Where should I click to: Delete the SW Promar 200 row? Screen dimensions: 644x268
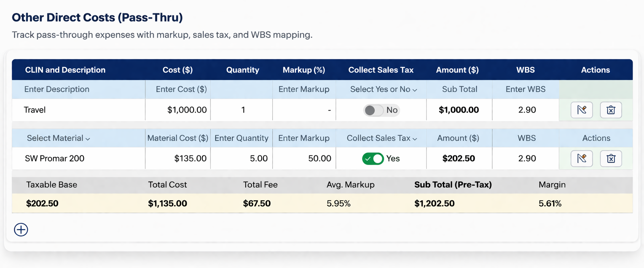611,159
